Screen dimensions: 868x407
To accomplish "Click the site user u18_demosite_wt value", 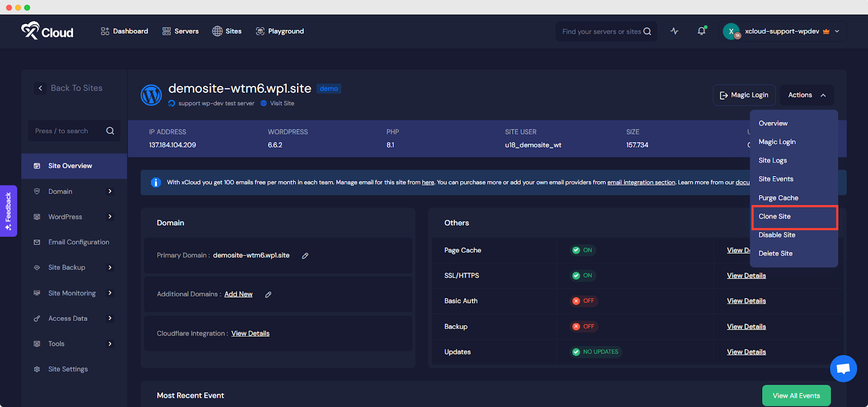I will point(533,145).
